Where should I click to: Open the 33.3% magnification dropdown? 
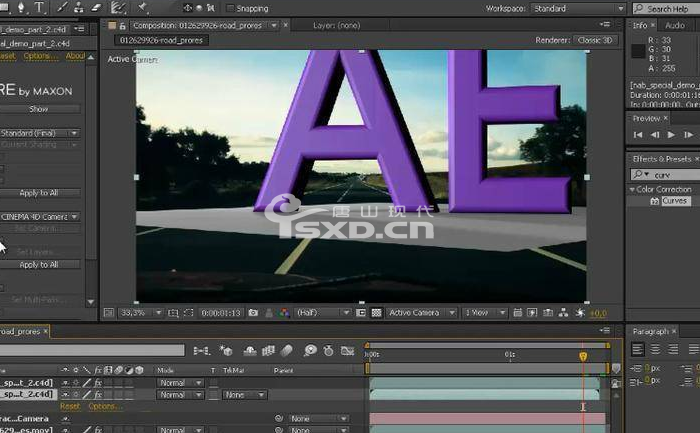point(140,313)
